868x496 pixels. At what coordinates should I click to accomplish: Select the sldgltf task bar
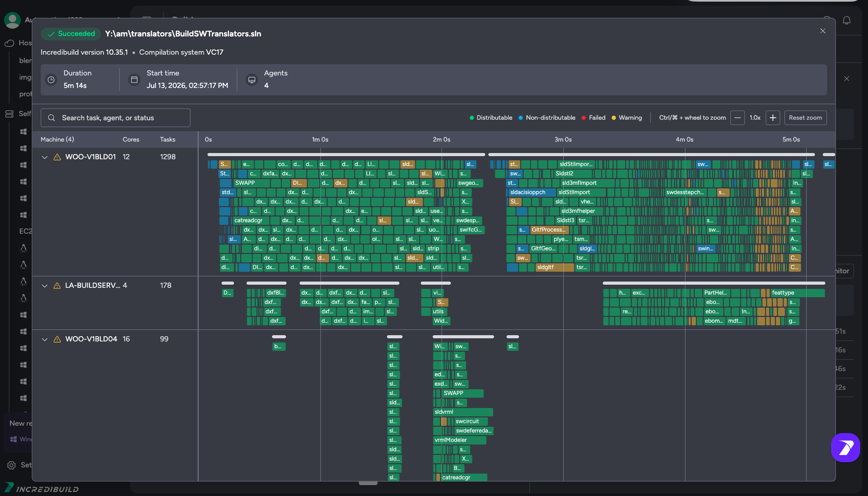tap(555, 268)
